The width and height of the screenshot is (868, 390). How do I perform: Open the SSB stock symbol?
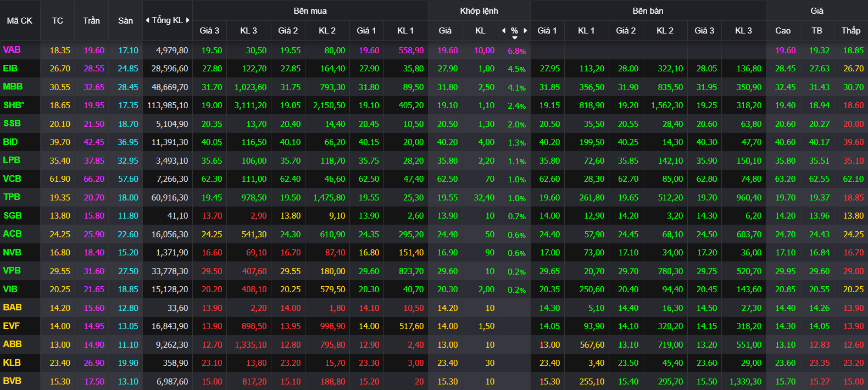[12, 124]
